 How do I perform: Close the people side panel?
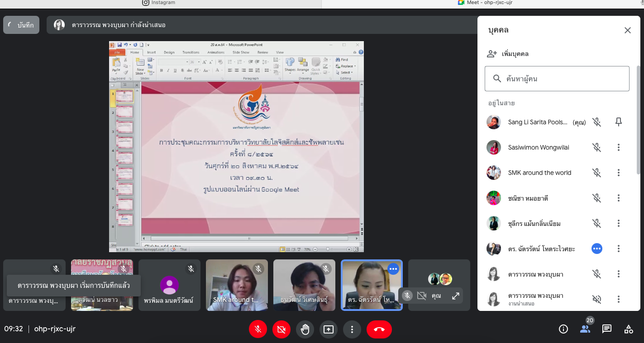point(627,30)
